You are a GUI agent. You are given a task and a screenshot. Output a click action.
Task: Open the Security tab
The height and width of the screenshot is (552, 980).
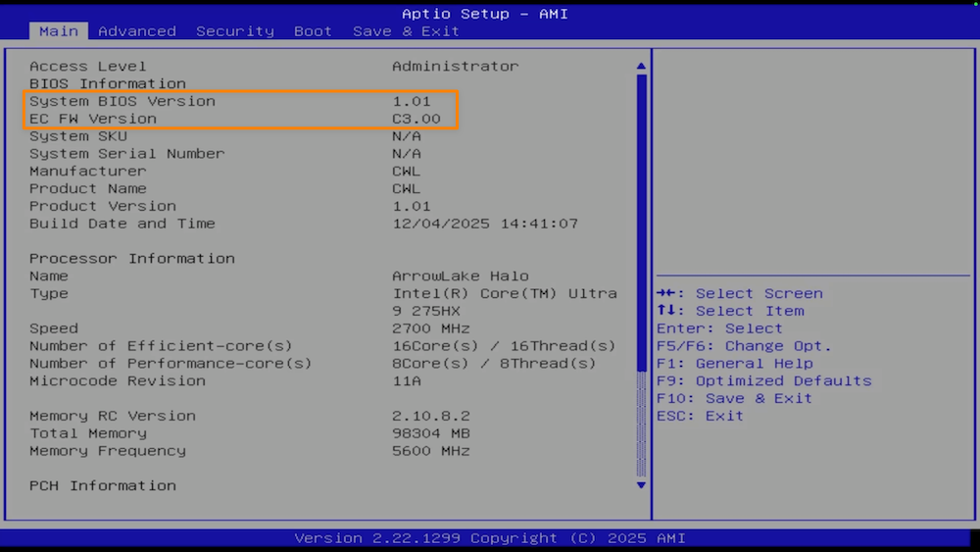[235, 31]
